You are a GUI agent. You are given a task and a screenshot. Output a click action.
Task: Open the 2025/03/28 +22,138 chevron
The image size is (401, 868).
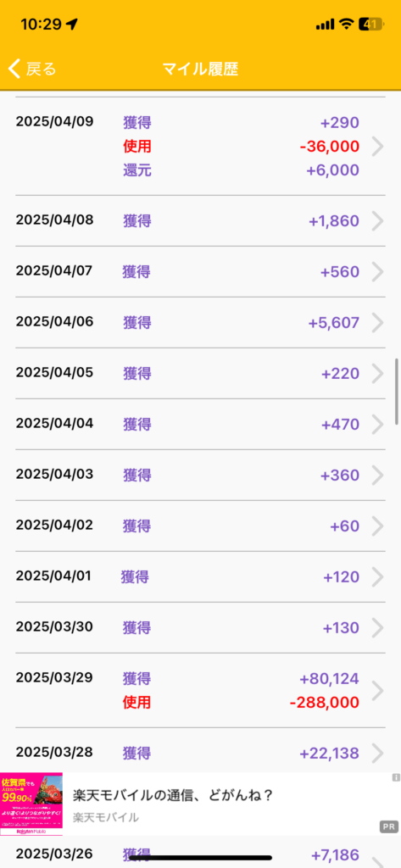coord(378,753)
